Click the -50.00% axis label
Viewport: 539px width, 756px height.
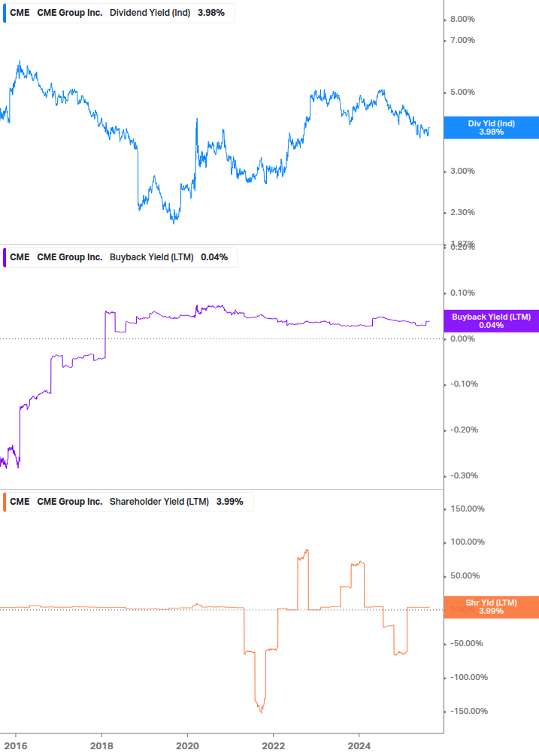(467, 644)
